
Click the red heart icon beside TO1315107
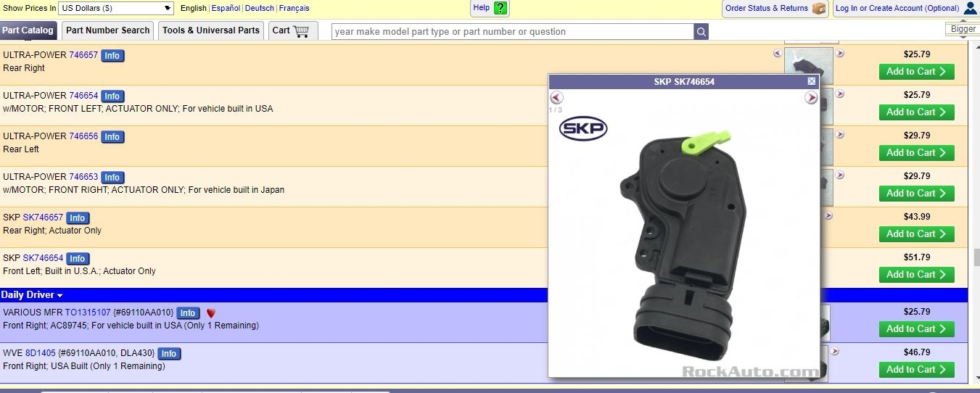pos(211,313)
